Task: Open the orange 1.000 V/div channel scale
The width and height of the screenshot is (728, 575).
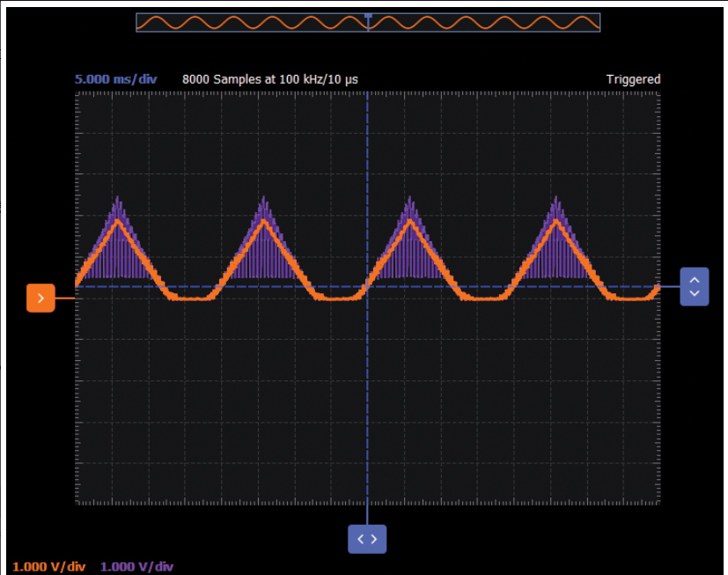Action: [49, 566]
